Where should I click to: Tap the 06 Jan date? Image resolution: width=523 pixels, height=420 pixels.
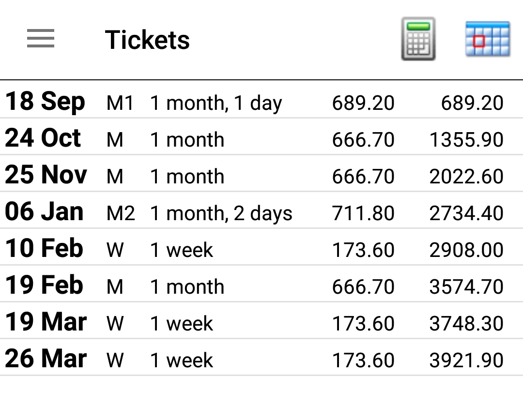pyautogui.click(x=45, y=212)
